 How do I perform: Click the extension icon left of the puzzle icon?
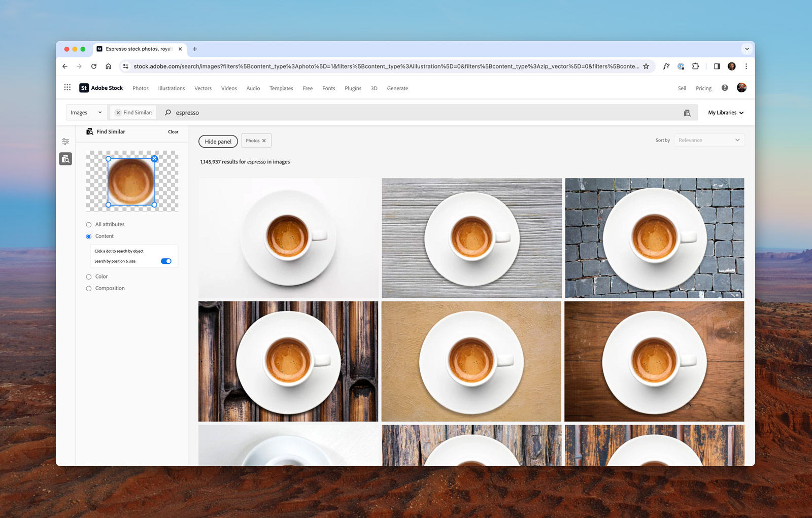click(x=681, y=66)
